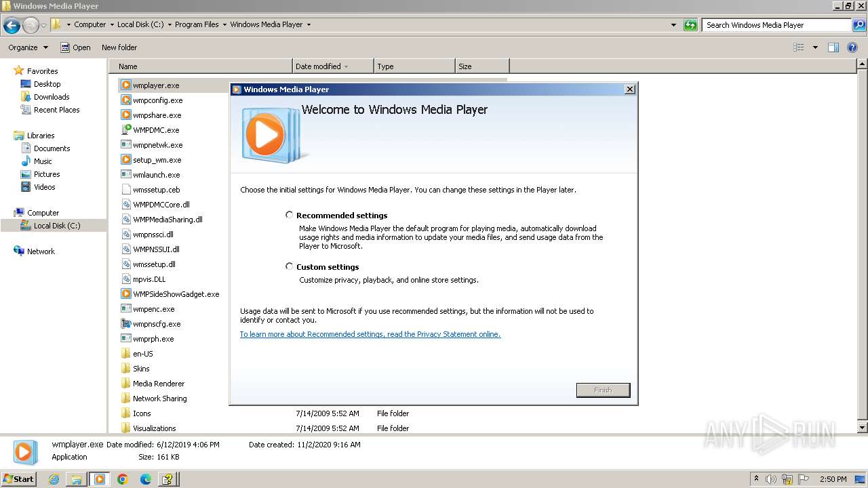Select the WMPSideShowGadget.exe file icon
This screenshot has height=488, width=868.
click(x=125, y=294)
